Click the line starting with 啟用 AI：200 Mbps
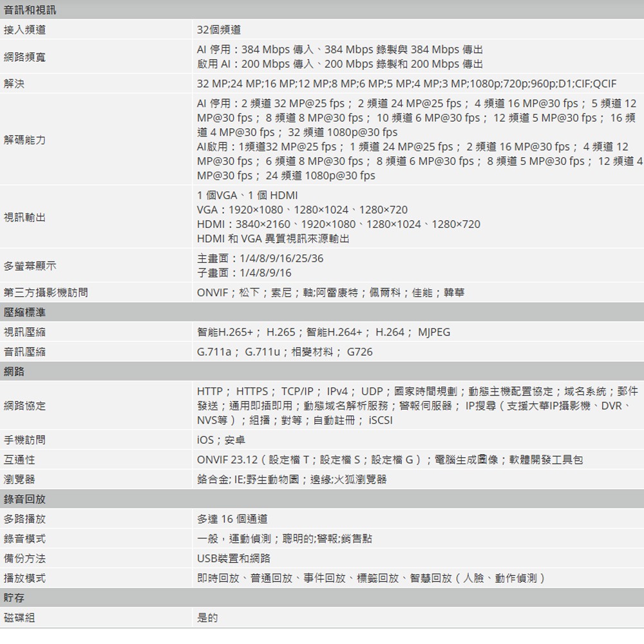The image size is (644, 644). pos(339,64)
